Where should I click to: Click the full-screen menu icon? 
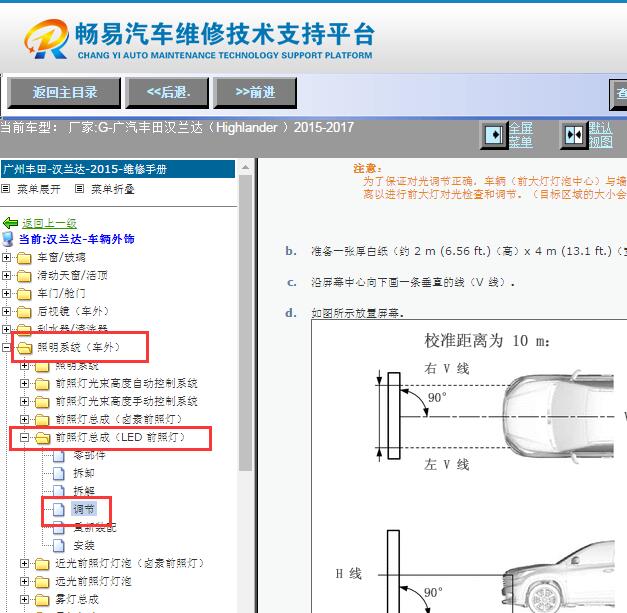coord(494,135)
